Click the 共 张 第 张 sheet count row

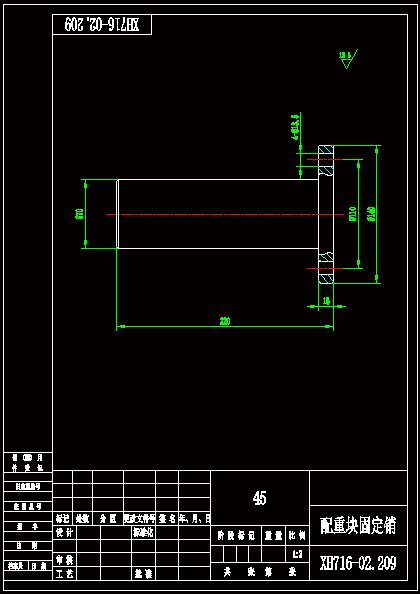coord(260,572)
